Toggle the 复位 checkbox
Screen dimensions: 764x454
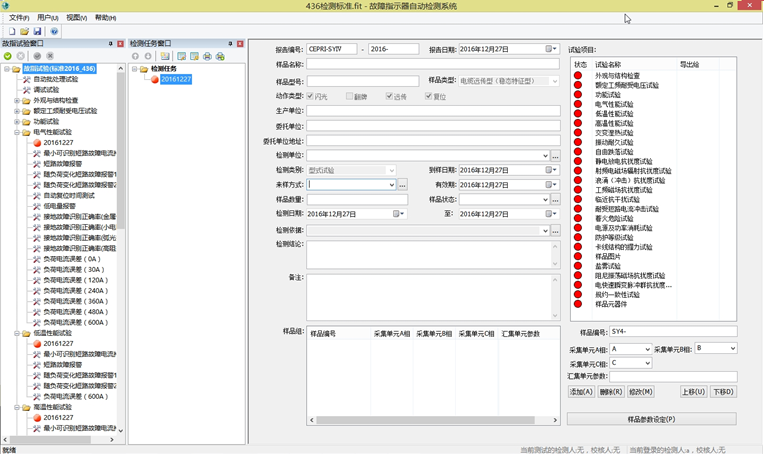(x=429, y=97)
